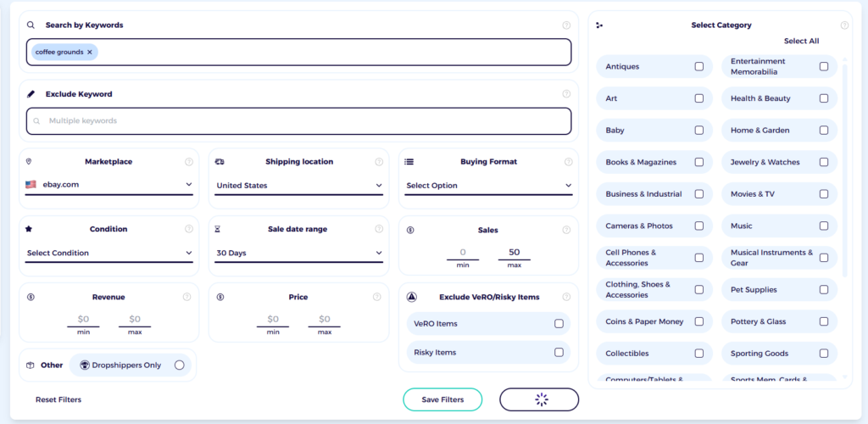Focus the Multiple keywords exclude field
The height and width of the screenshot is (424, 868).
pyautogui.click(x=299, y=120)
